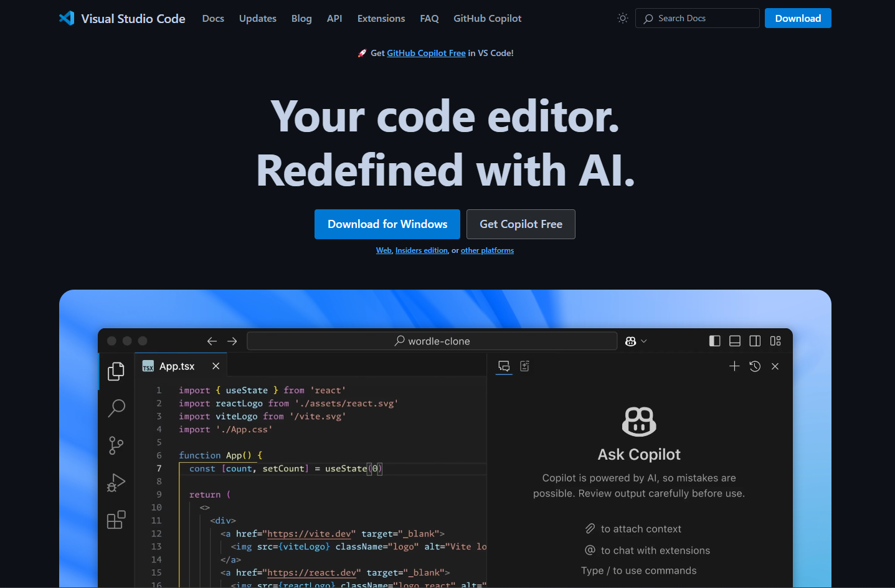The width and height of the screenshot is (895, 588).
Task: Open the Extensions icon in activity bar
Action: [x=116, y=519]
